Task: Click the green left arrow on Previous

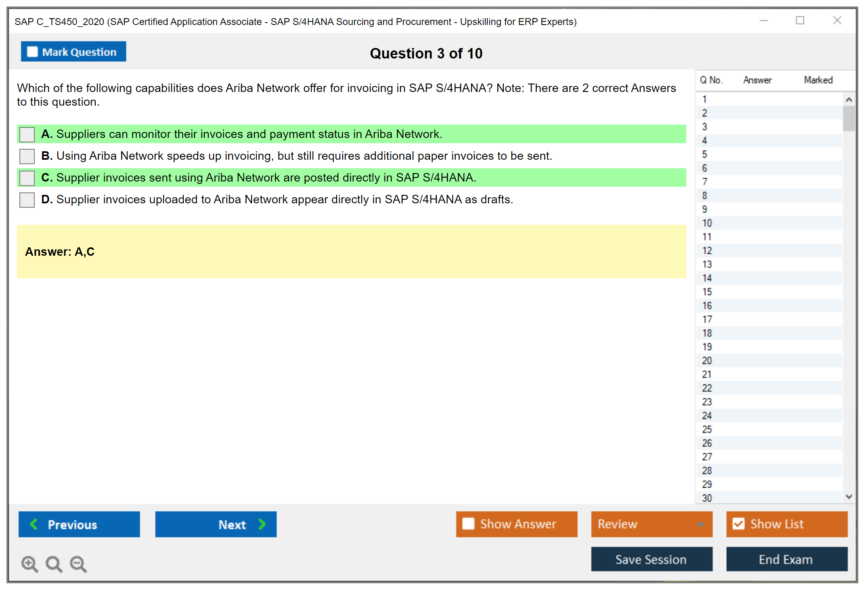Action: coord(34,524)
